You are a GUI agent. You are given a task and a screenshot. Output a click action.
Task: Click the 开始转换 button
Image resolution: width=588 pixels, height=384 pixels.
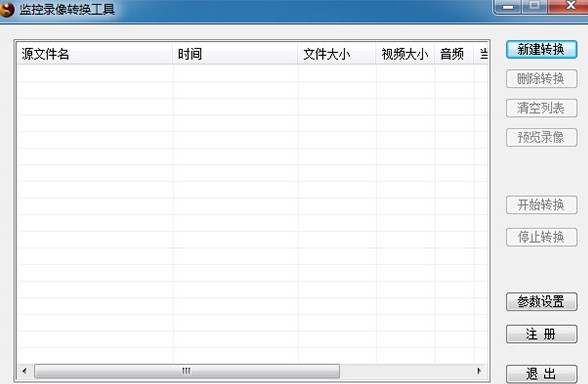541,205
